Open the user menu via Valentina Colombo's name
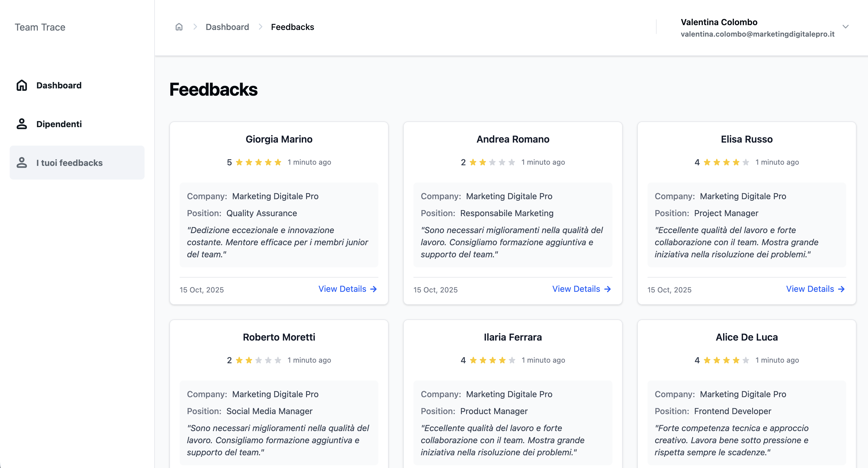 [719, 22]
